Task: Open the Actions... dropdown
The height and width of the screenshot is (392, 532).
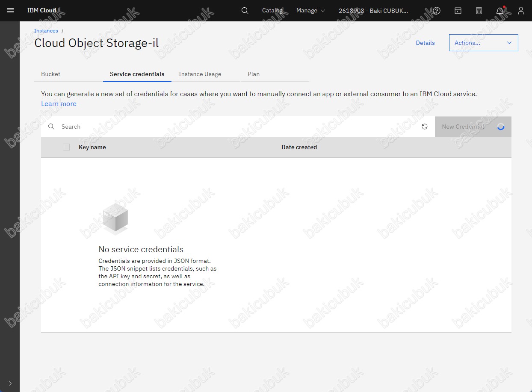Action: pyautogui.click(x=484, y=43)
